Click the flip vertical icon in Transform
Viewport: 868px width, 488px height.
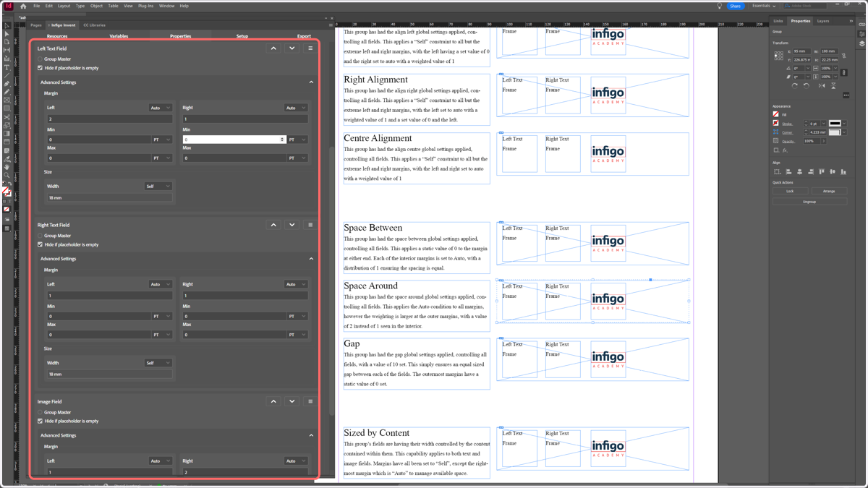point(833,85)
